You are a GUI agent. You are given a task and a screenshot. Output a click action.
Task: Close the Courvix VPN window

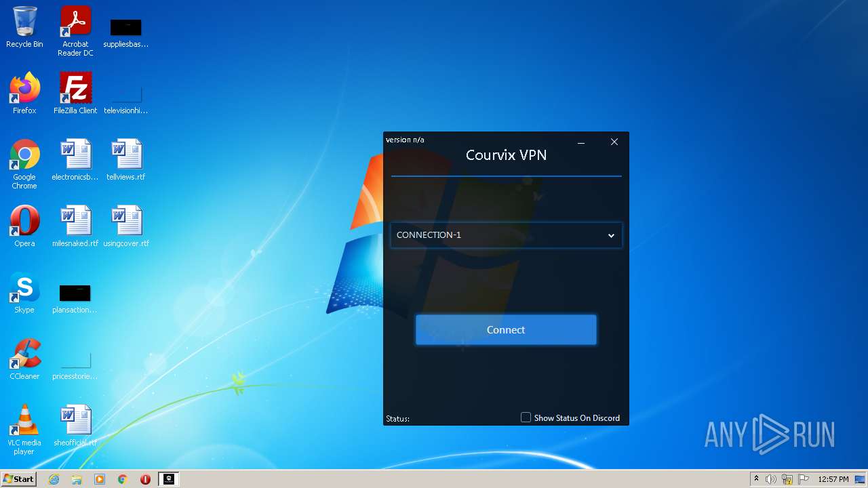614,142
